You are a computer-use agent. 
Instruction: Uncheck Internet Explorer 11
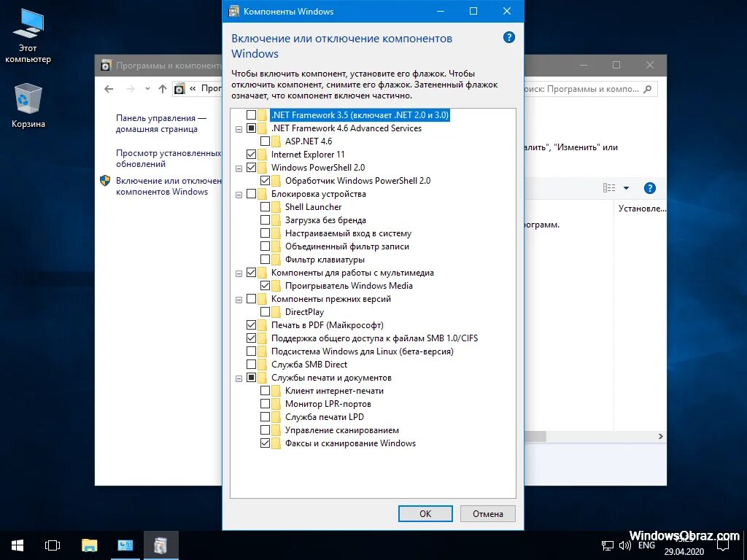(x=251, y=155)
